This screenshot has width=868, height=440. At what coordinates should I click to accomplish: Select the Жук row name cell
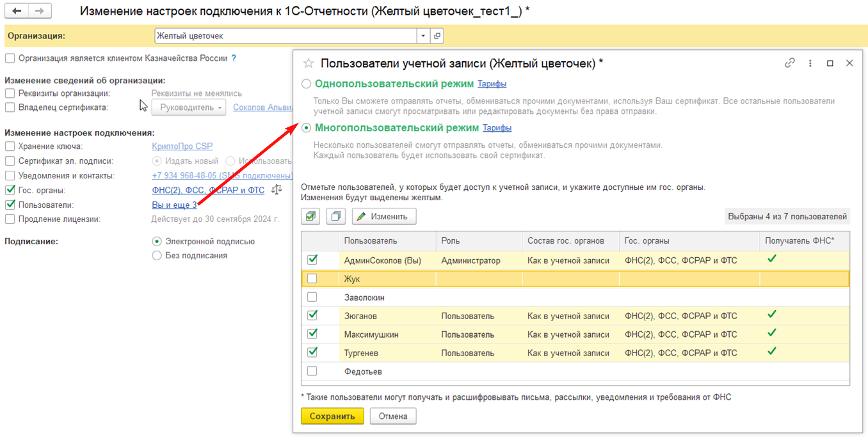click(387, 279)
